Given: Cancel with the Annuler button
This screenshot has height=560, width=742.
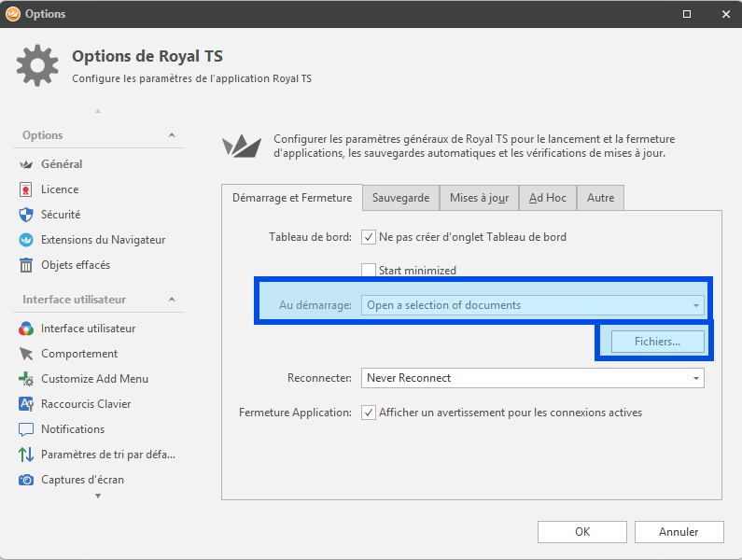Looking at the screenshot, I should pyautogui.click(x=679, y=532).
